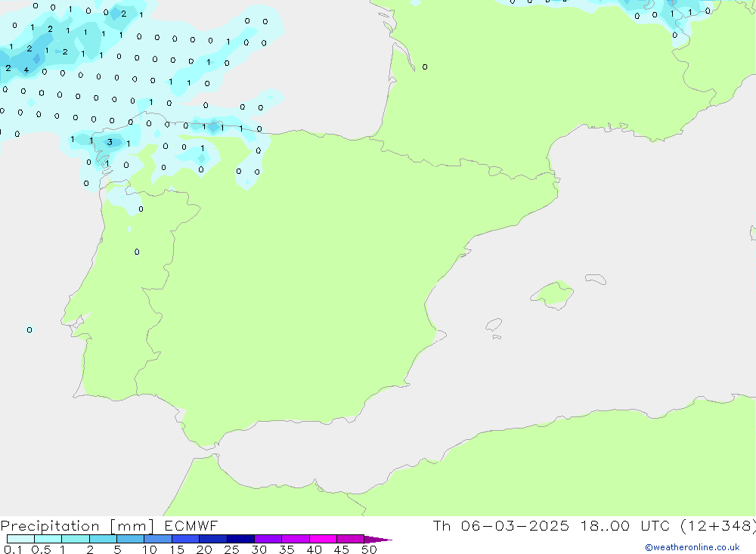This screenshot has width=756, height=554.
Task: Click the 'ECMWF' model label
Action: (191, 525)
